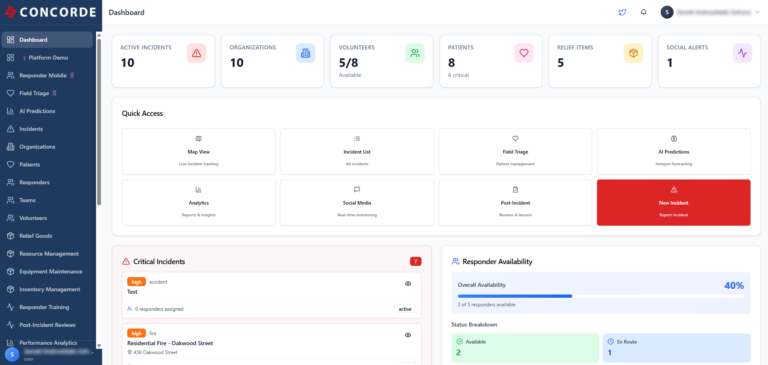Click the Volunteers icon in sidebar

pyautogui.click(x=10, y=218)
